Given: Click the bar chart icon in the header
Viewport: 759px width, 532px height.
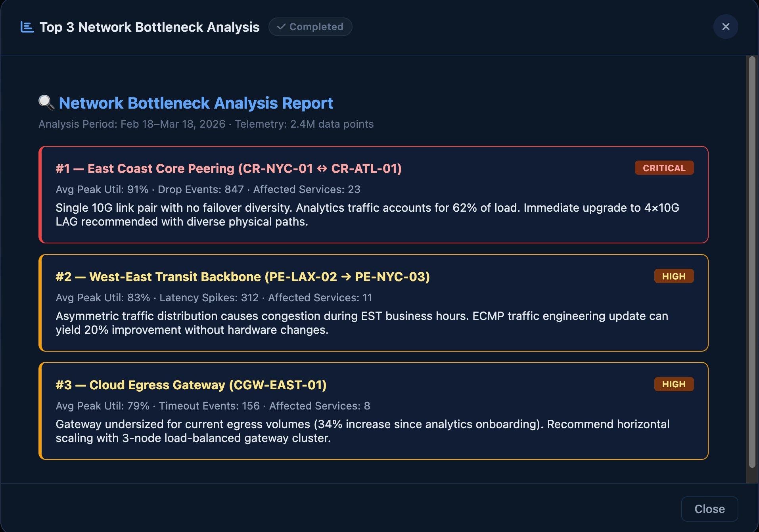Looking at the screenshot, I should click(27, 27).
